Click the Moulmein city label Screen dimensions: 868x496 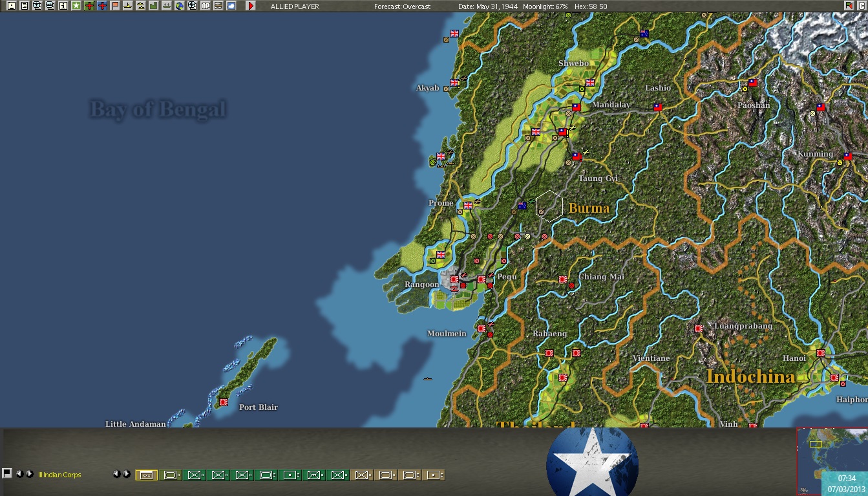click(446, 334)
